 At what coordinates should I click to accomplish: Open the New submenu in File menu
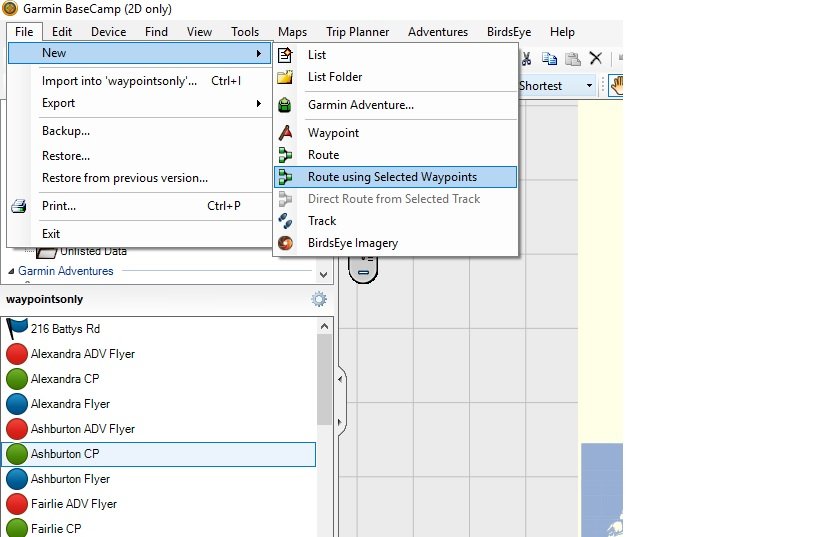pyautogui.click(x=139, y=53)
